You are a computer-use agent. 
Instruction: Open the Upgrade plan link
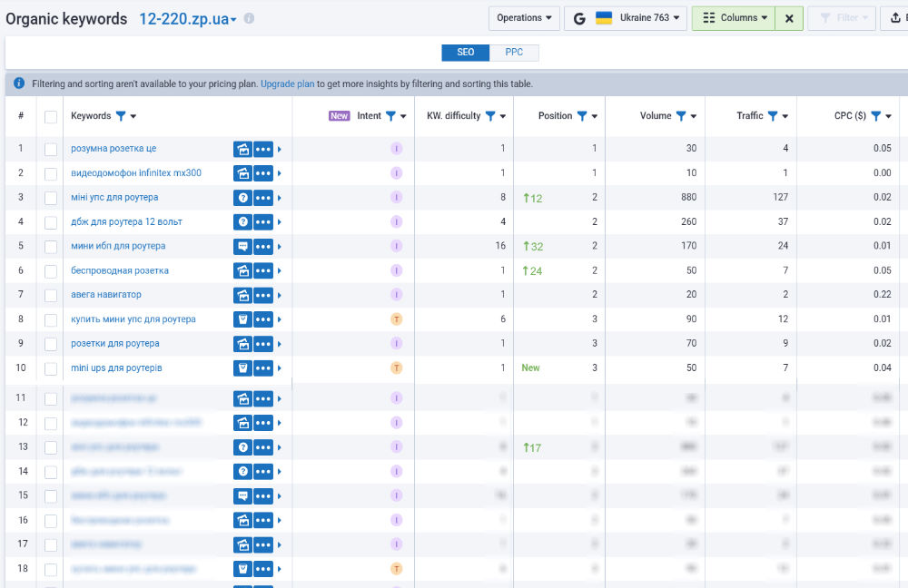click(x=287, y=83)
